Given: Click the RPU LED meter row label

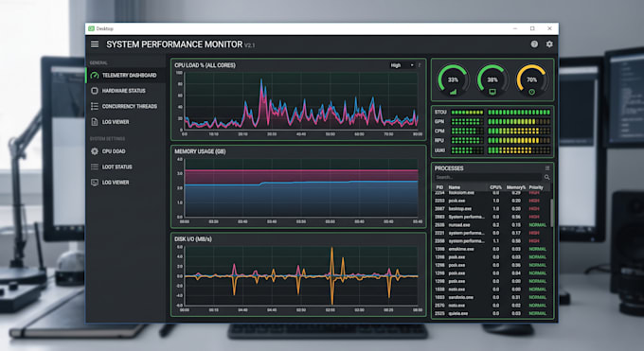Looking at the screenshot, I should (439, 140).
